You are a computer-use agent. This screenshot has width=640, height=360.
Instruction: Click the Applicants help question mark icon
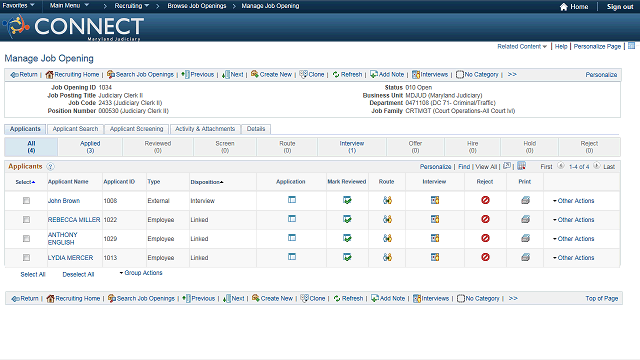point(50,167)
